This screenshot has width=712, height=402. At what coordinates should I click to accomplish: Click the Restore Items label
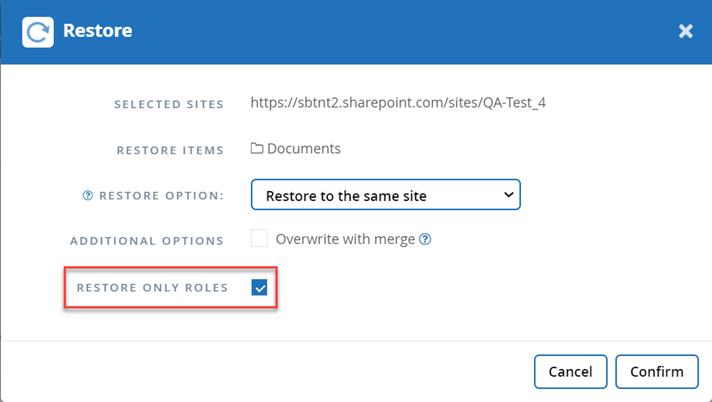click(172, 150)
